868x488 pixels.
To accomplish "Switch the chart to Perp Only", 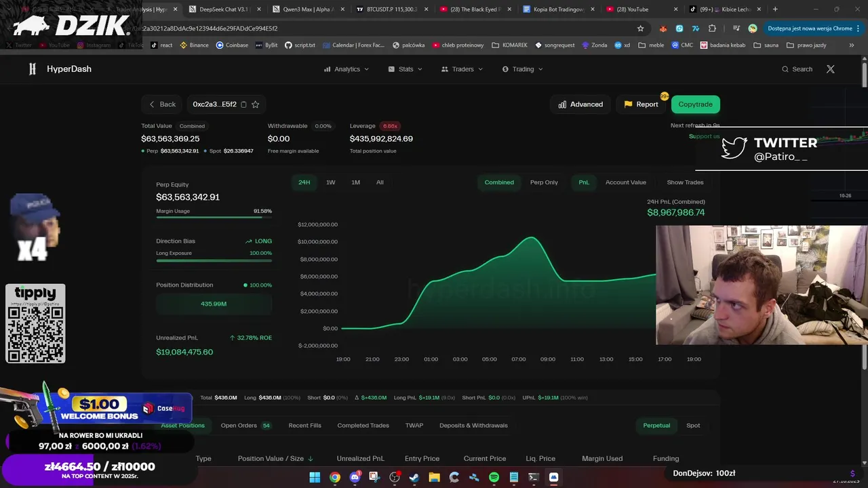I will click(544, 182).
